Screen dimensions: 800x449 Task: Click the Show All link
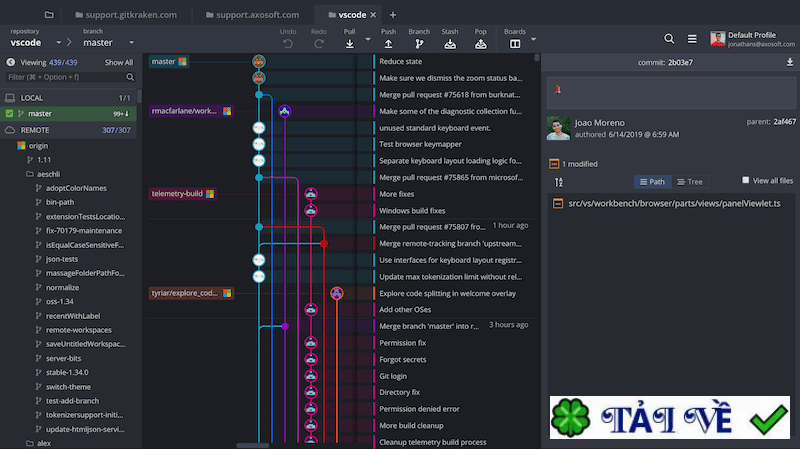(118, 62)
